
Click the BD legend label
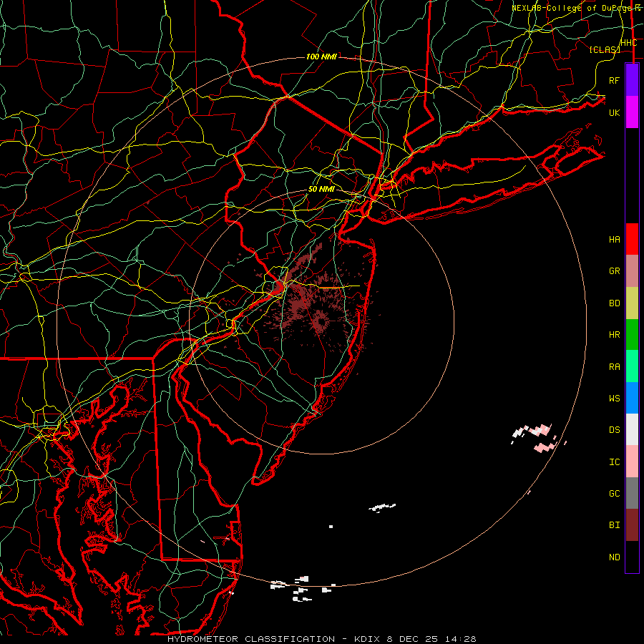[x=615, y=303]
